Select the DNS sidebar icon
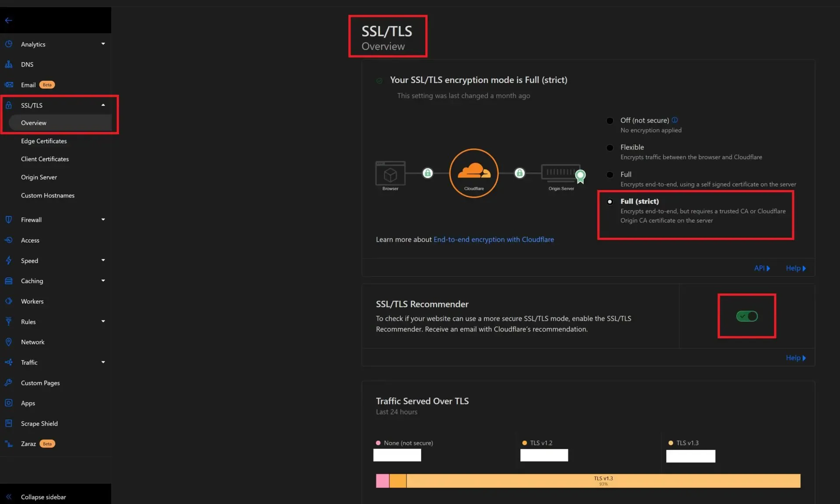The width and height of the screenshot is (840, 504). pos(9,64)
